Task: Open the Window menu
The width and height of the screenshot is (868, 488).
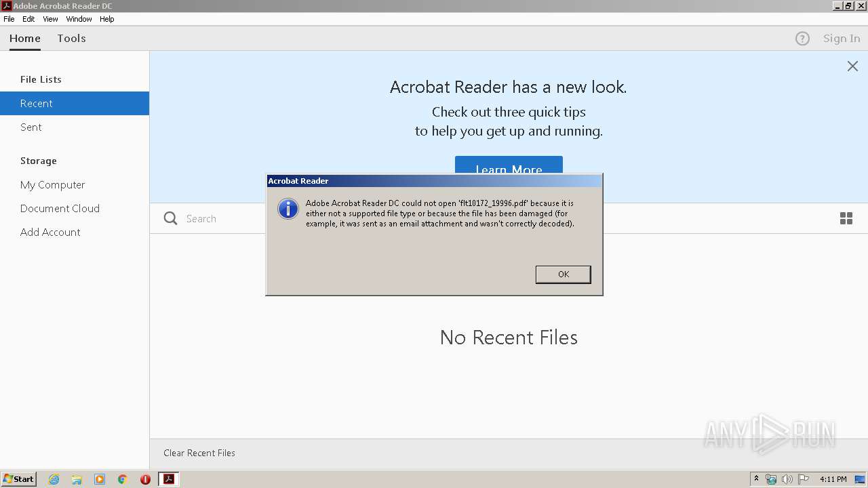Action: [79, 19]
